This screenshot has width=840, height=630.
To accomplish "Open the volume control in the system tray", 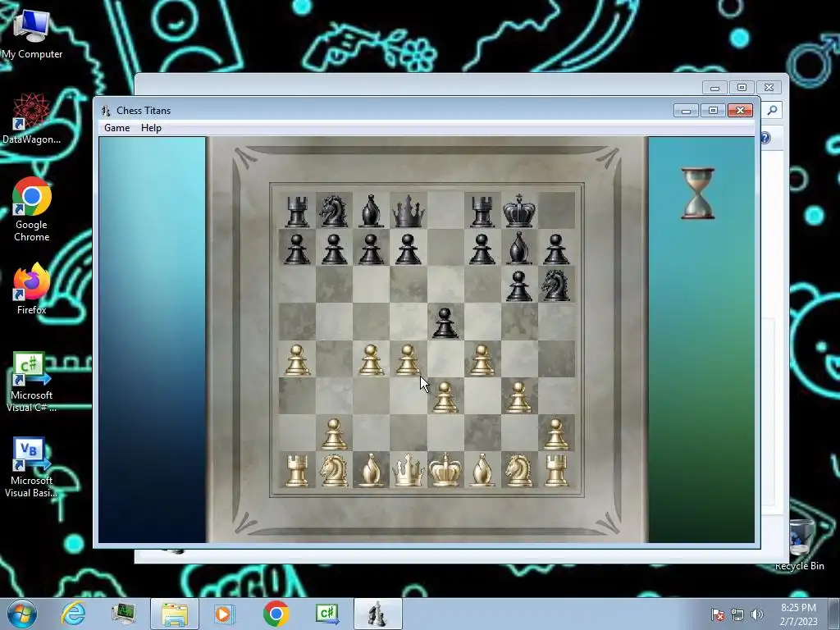I will pos(757,614).
